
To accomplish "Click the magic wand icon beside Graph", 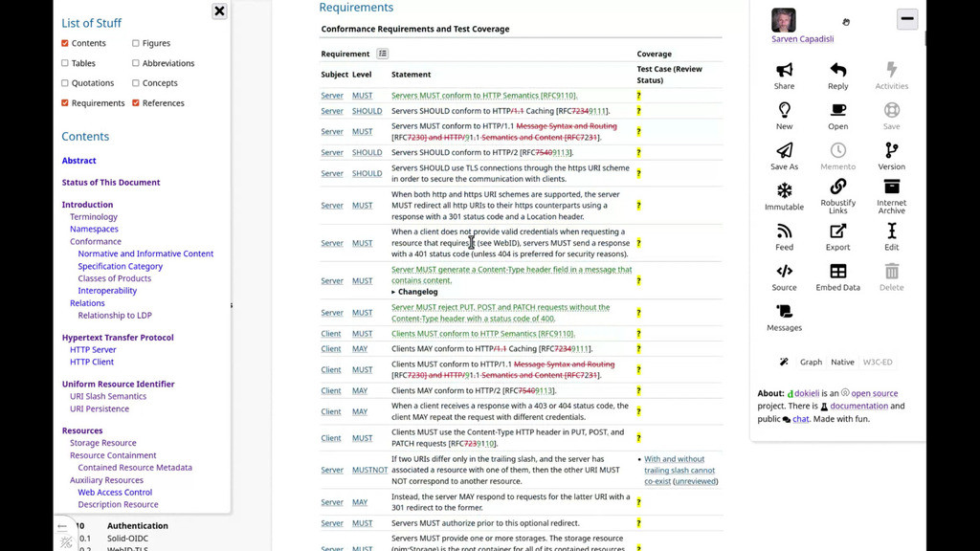I will tap(784, 362).
